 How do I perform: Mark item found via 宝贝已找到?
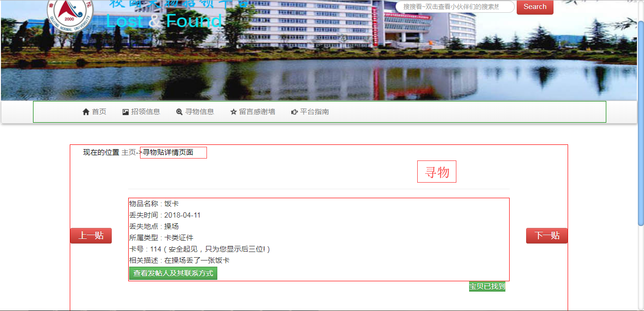pos(487,286)
